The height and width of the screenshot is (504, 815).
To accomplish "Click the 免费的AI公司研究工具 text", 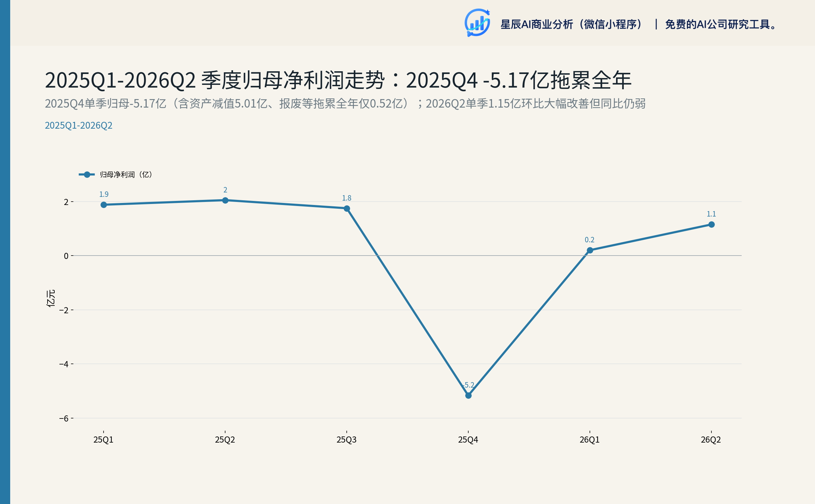I will [x=721, y=24].
